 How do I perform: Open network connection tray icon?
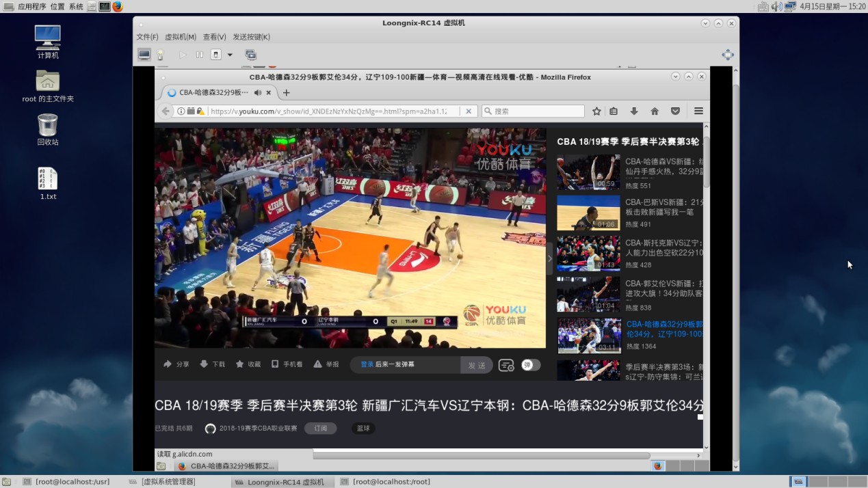pyautogui.click(x=790, y=6)
